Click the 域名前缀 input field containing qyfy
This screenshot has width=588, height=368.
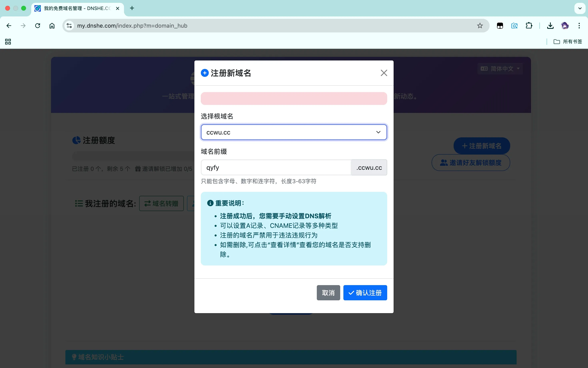[x=276, y=167]
